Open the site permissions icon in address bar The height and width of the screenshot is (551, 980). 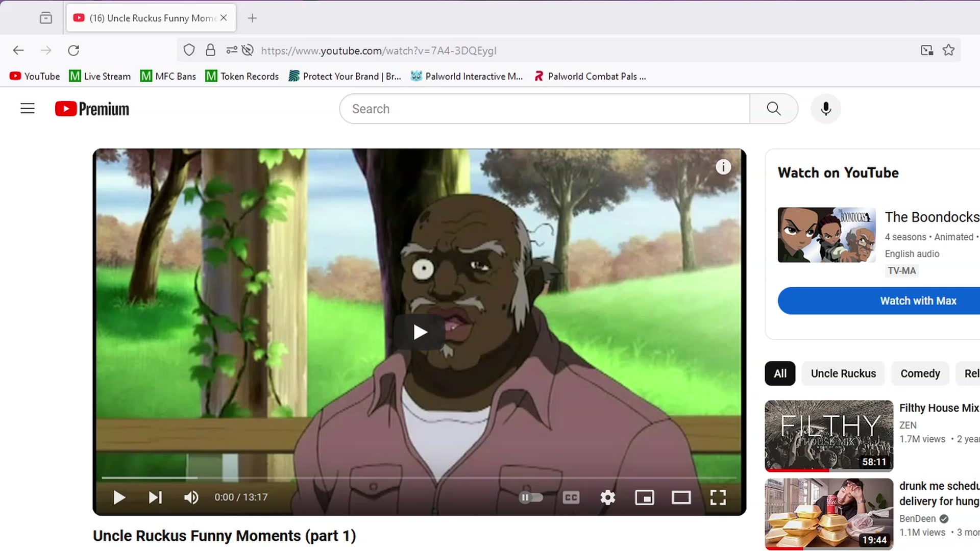pyautogui.click(x=232, y=50)
